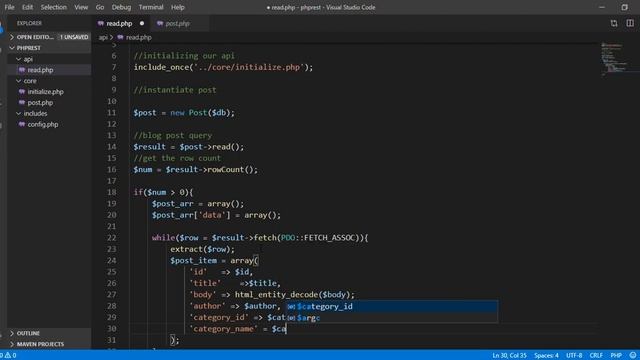This screenshot has height=360, width=640.
Task: Collapse the api folder
Action: tap(49, 59)
